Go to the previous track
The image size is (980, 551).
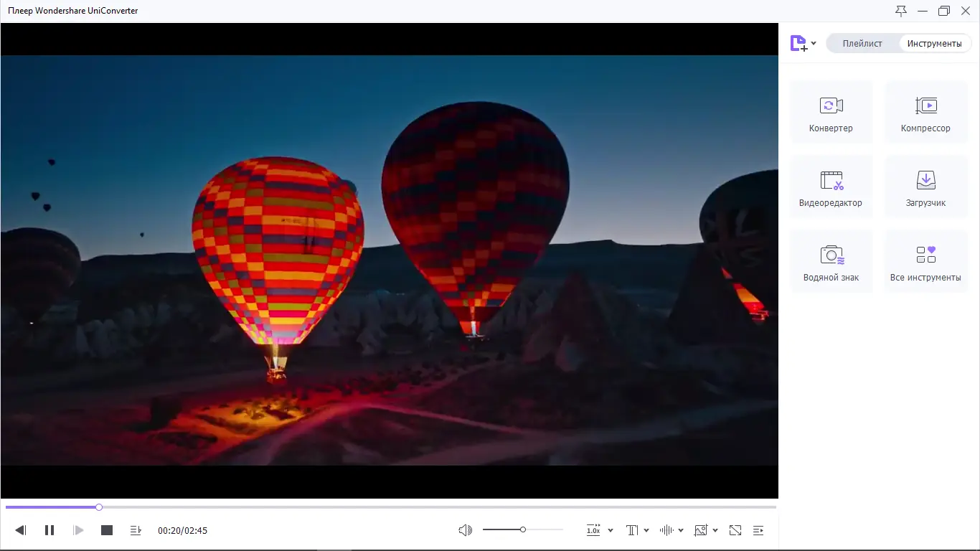(x=21, y=530)
